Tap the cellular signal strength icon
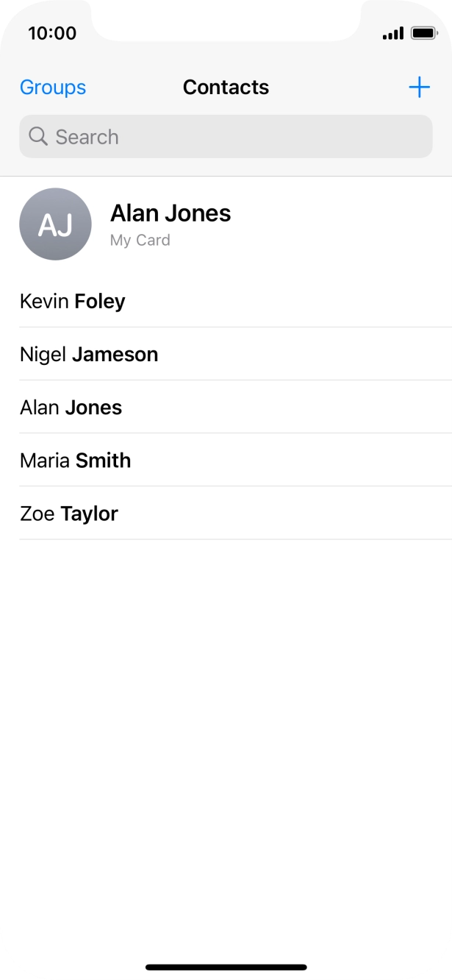 tap(393, 34)
